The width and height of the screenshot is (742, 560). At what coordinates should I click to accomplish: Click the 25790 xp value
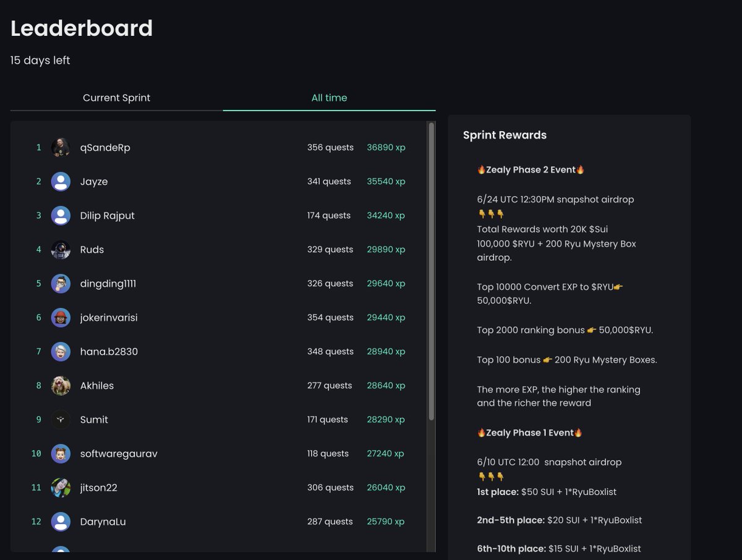[385, 522]
